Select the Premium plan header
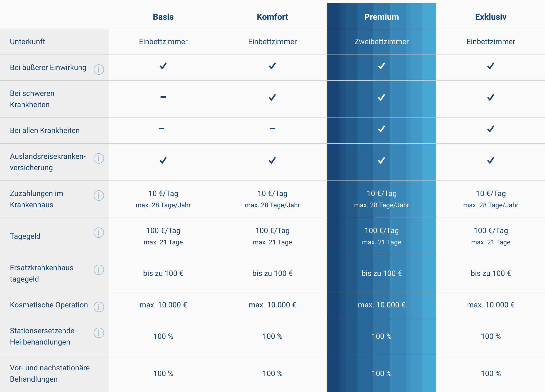The width and height of the screenshot is (545, 392). pyautogui.click(x=381, y=17)
